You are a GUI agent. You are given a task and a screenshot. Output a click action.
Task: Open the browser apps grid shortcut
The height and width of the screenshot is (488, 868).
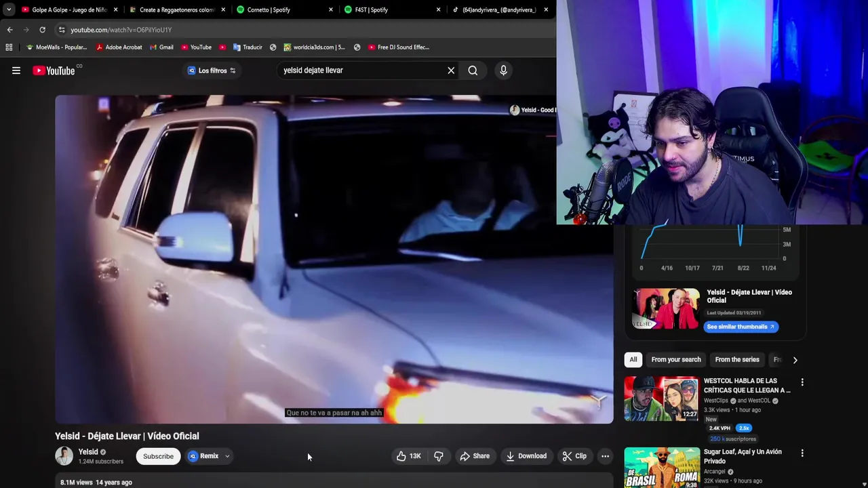[9, 47]
